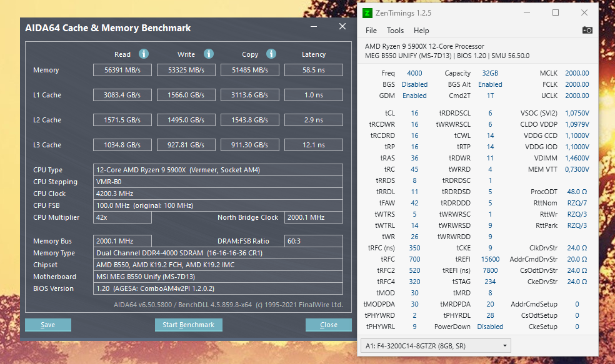This screenshot has width=615, height=364.
Task: Select L3 Cache Read value 1034.8 GB/s
Action: [122, 145]
